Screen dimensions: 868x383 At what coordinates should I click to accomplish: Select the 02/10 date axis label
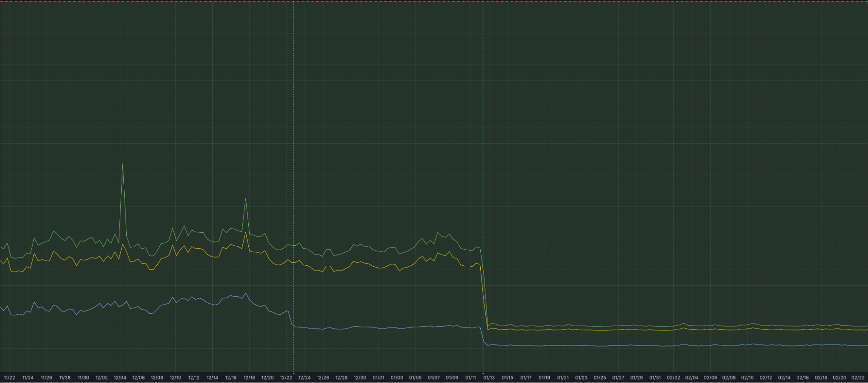[747, 378]
